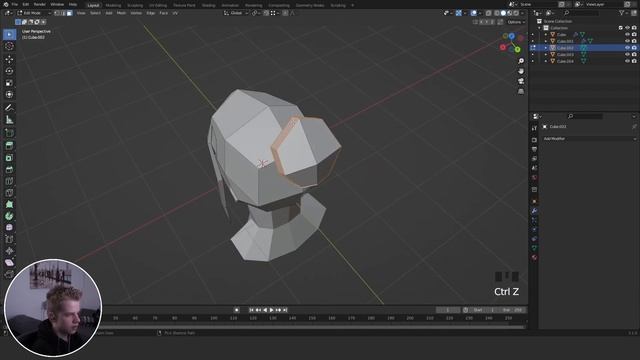The width and height of the screenshot is (640, 360).
Task: Toggle camera view in the viewport
Action: 521,82
